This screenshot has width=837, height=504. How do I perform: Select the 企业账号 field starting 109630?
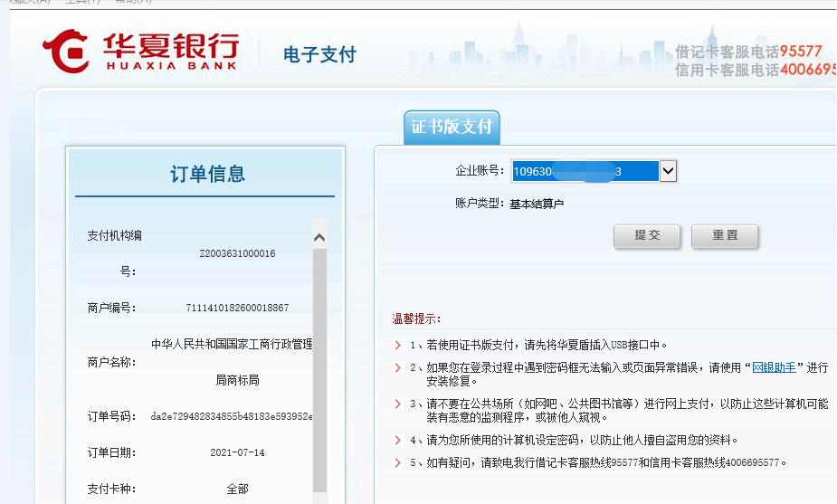tap(585, 171)
